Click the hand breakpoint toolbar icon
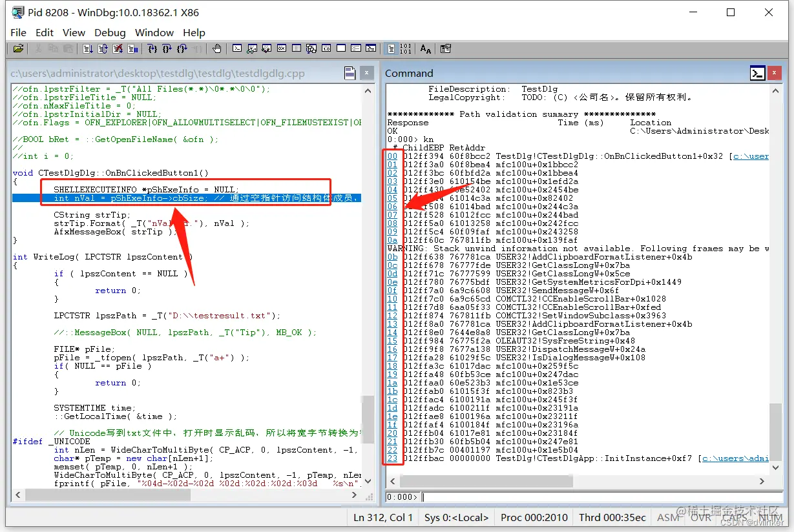794x532 pixels. (x=217, y=48)
